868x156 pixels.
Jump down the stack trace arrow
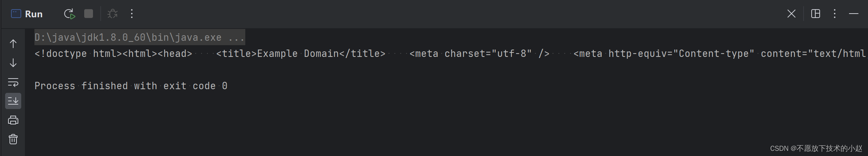13,63
